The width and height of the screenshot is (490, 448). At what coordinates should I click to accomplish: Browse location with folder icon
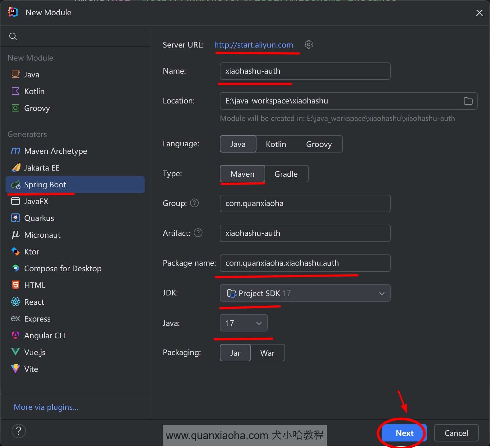[468, 101]
